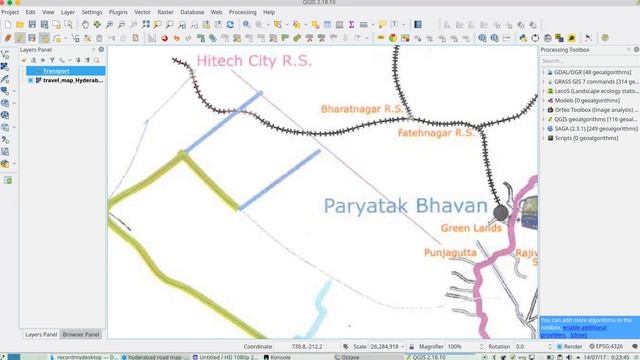The height and width of the screenshot is (360, 640).
Task: Click the filter legend funnel icon in Layers Panel
Action: 52,60
